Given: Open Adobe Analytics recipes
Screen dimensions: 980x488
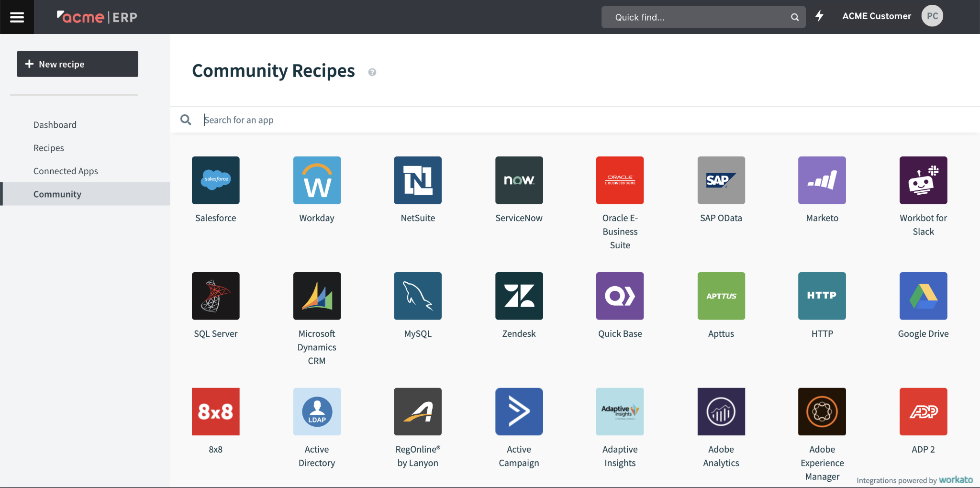Looking at the screenshot, I should 721,411.
